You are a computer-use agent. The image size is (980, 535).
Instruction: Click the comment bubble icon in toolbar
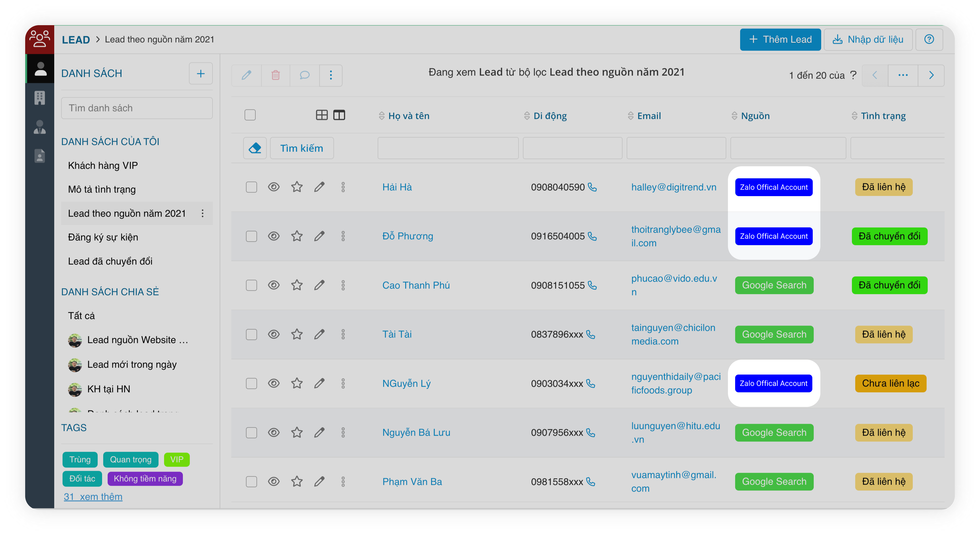coord(304,75)
